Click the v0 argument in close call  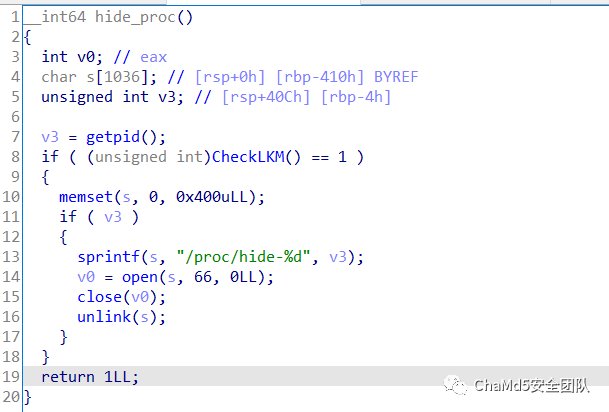pos(140,297)
